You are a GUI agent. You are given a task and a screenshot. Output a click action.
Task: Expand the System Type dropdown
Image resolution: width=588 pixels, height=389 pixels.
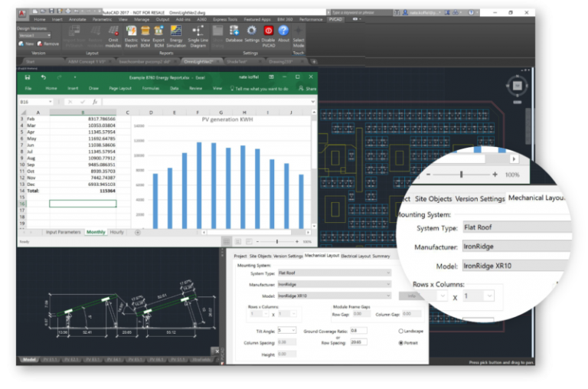click(x=333, y=273)
